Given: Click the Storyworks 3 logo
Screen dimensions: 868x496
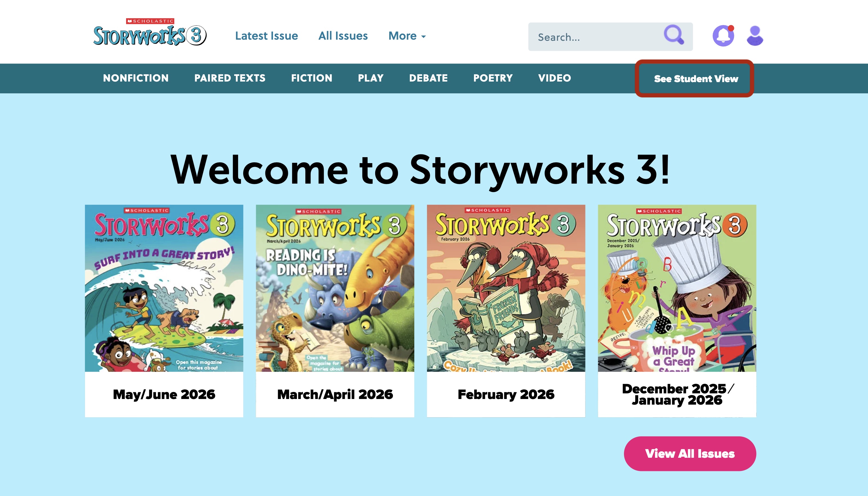Looking at the screenshot, I should (x=150, y=32).
